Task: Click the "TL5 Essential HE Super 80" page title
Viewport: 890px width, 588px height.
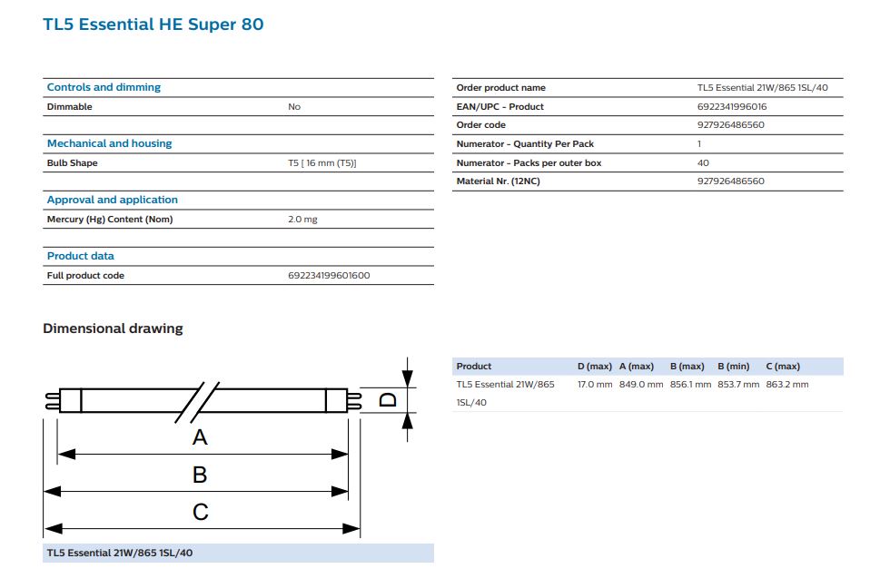Action: click(153, 24)
